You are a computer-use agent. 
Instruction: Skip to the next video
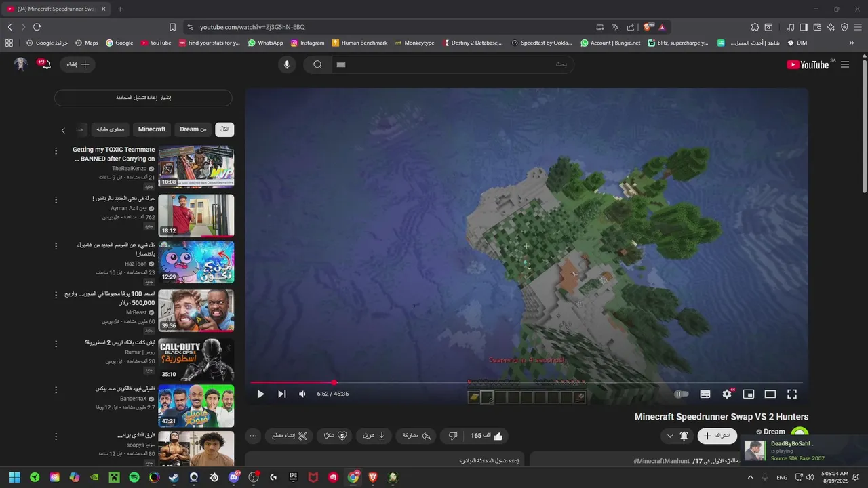(x=282, y=394)
